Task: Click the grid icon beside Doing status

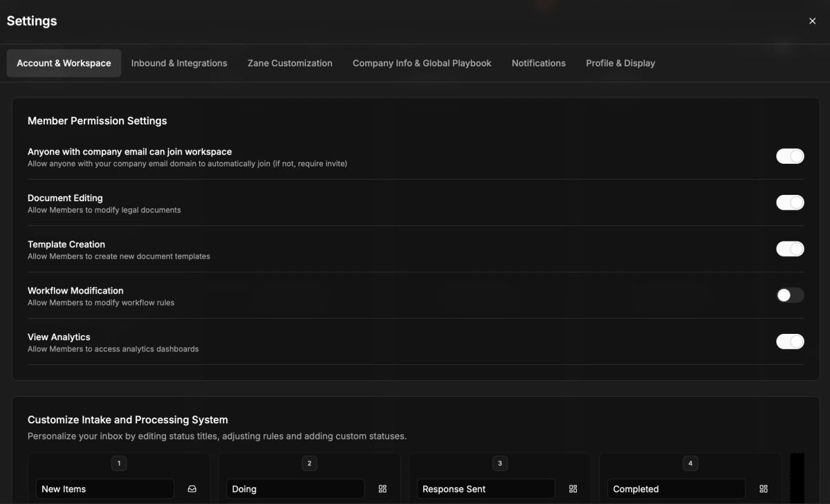Action: 382,489
